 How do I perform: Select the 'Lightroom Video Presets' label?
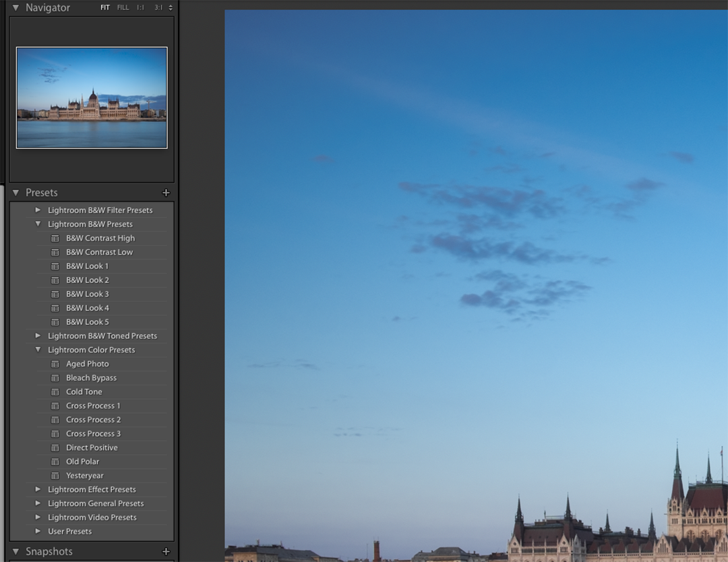tap(92, 517)
